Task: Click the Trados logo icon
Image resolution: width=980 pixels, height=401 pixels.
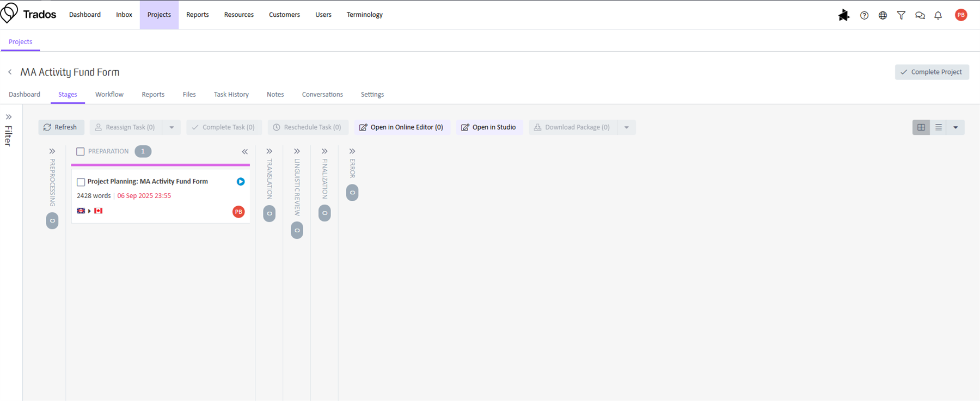Action: [x=9, y=13]
